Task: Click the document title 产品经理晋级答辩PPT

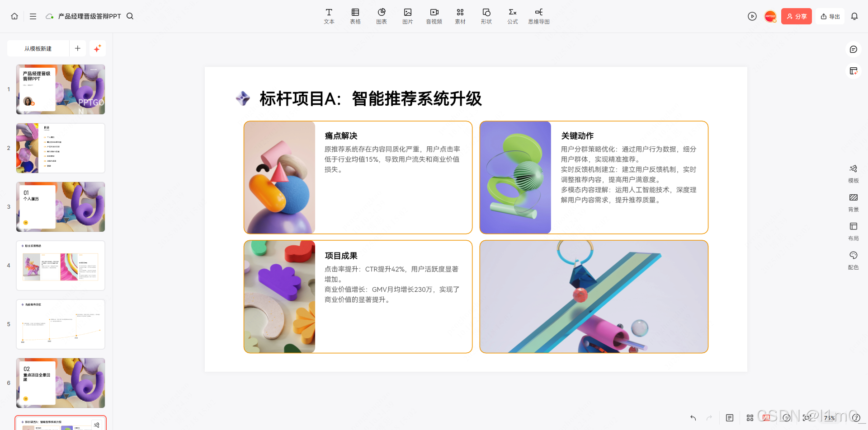Action: (90, 16)
